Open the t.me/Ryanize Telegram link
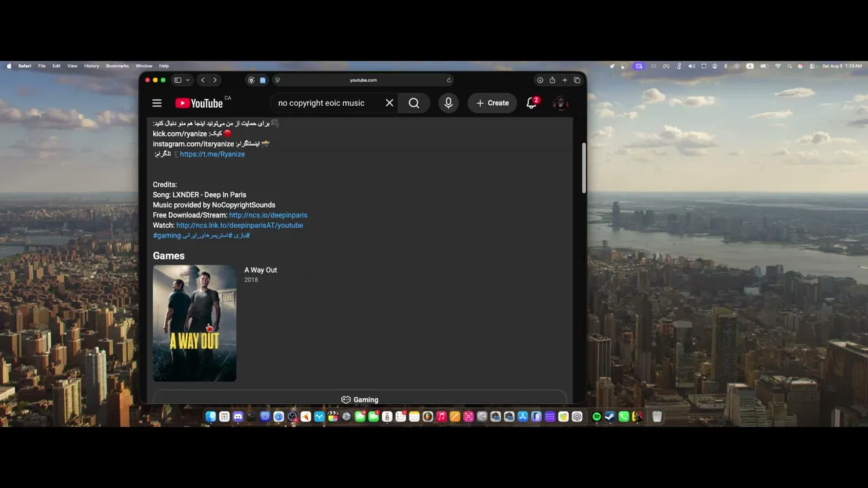Screen dimensions: 868x488 212,154
